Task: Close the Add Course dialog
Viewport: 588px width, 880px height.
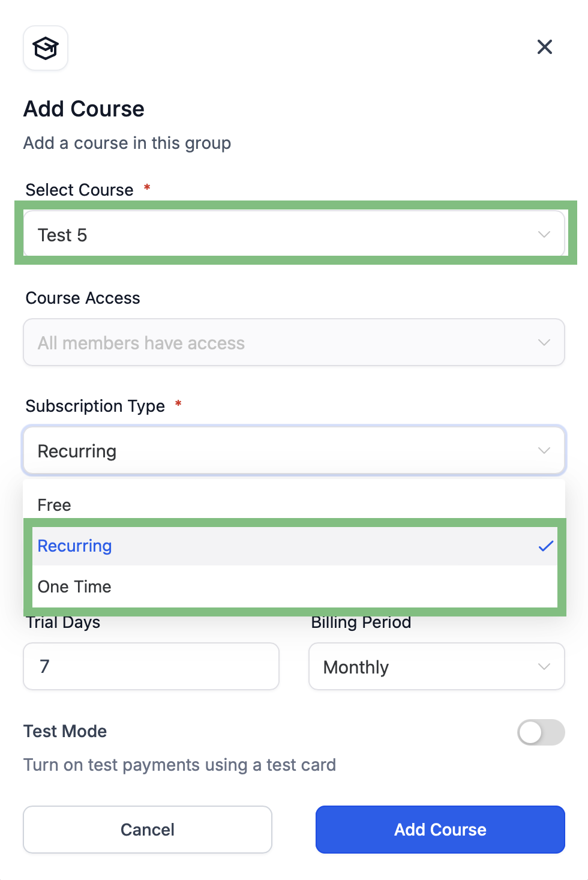Action: tap(545, 47)
